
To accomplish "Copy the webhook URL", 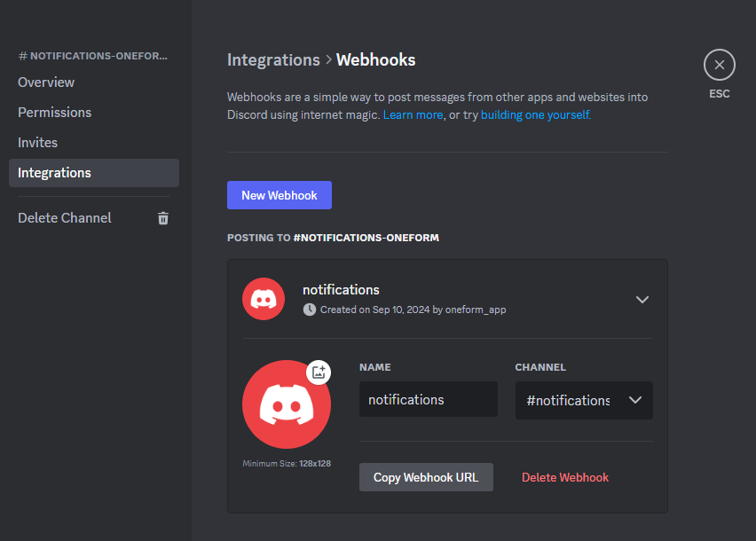I will click(x=426, y=477).
